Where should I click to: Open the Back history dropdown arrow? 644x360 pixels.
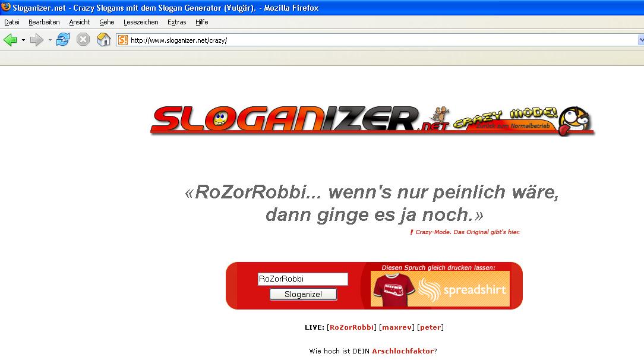pos(23,40)
